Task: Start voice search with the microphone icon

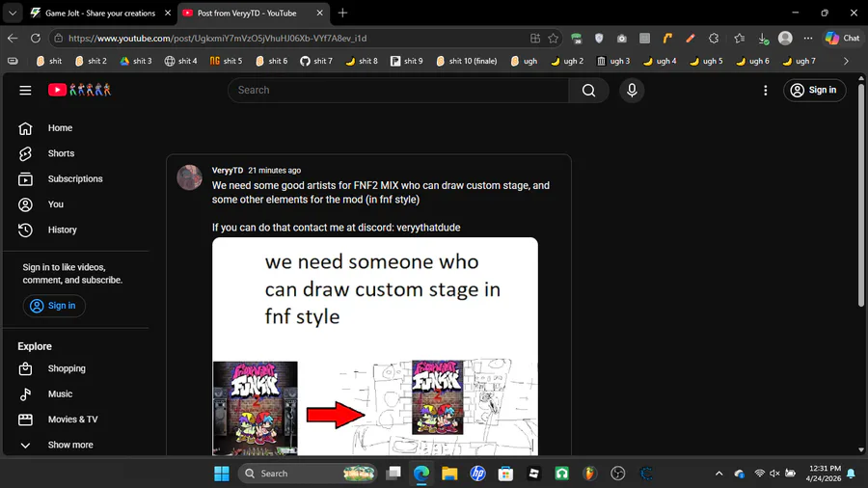Action: tap(632, 91)
